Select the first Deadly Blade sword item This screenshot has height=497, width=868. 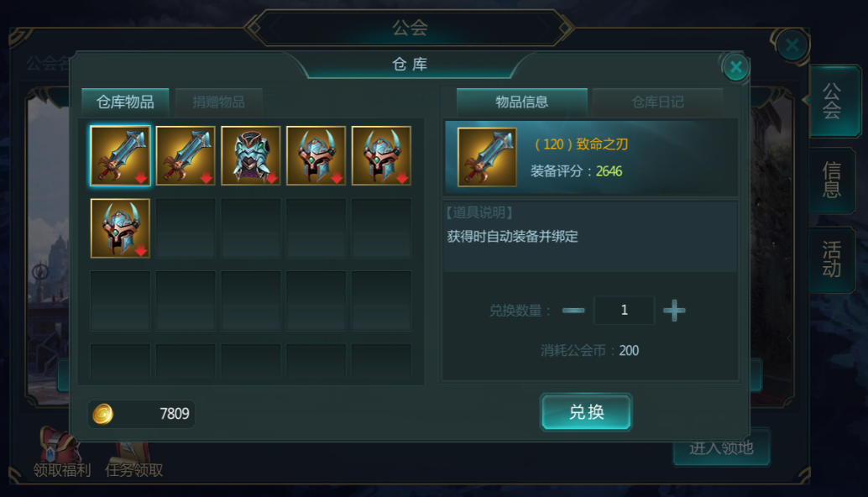click(x=120, y=155)
